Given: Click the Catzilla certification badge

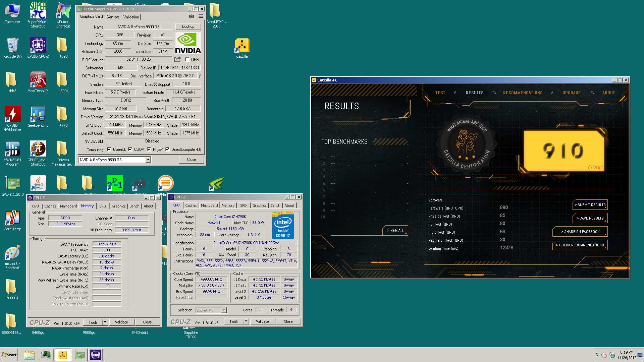Looking at the screenshot, I should 467,144.
